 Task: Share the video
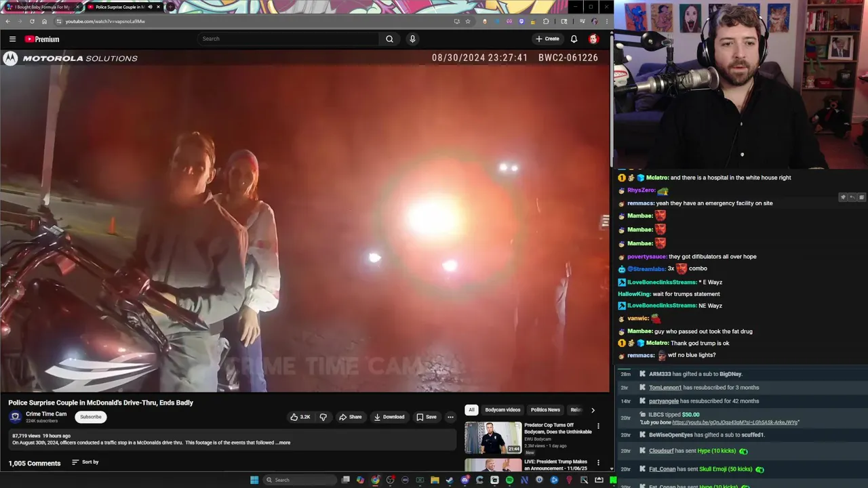click(x=351, y=417)
